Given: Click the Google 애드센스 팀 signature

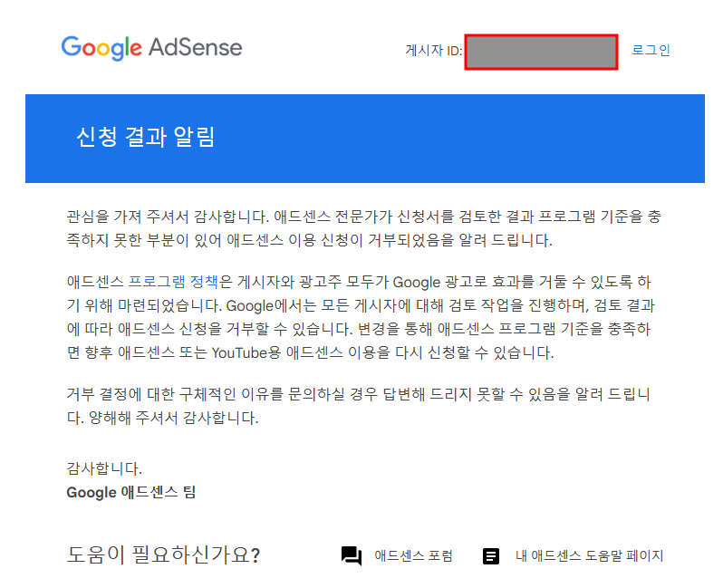Looking at the screenshot, I should [131, 492].
